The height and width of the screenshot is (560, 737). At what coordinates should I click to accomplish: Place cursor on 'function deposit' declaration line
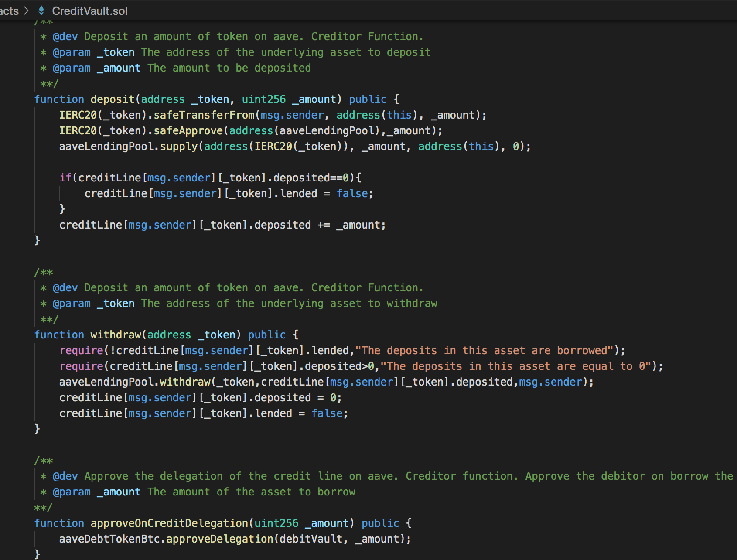click(x=217, y=99)
